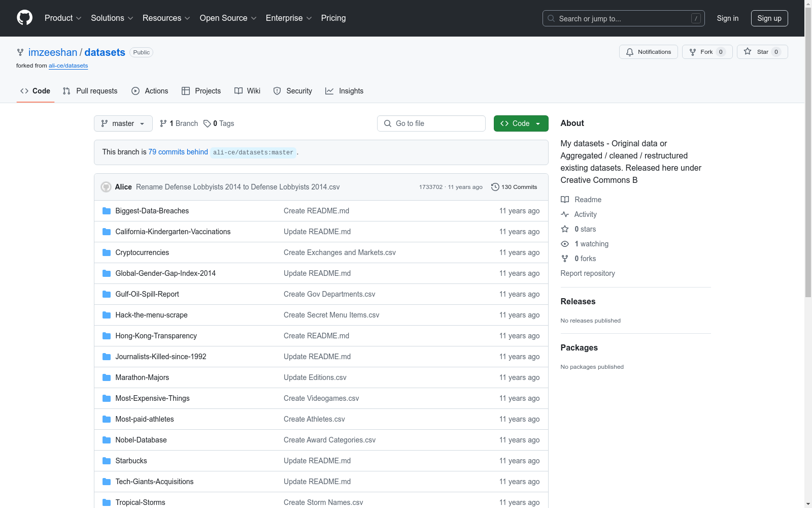
Task: Open the Global-Gender-Gap-Index-2014 folder
Action: coord(165,273)
